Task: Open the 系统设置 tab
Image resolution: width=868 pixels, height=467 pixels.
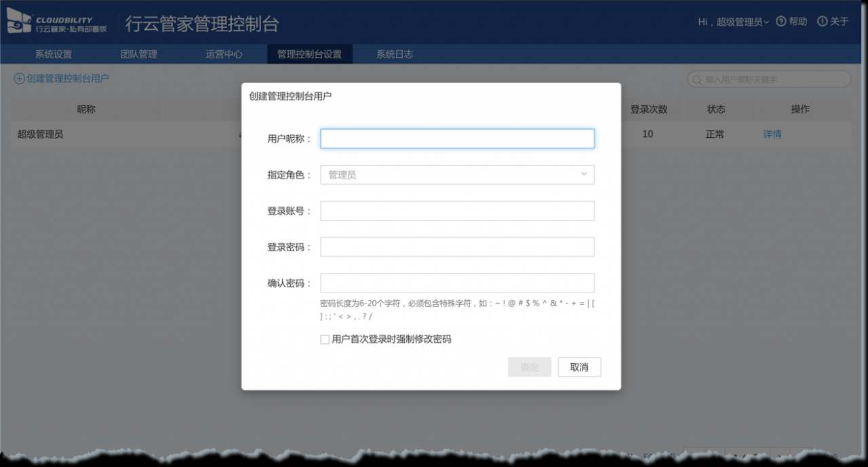Action: tap(54, 54)
